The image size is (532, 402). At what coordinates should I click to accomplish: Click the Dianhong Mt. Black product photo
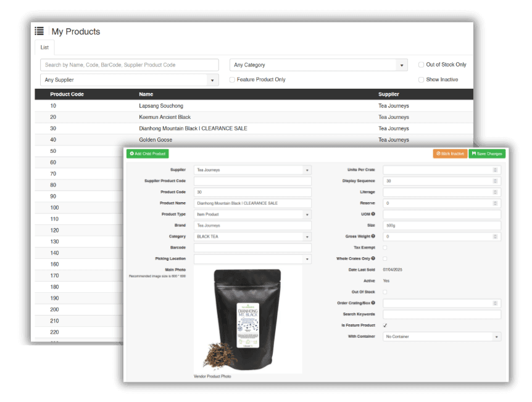tap(247, 319)
